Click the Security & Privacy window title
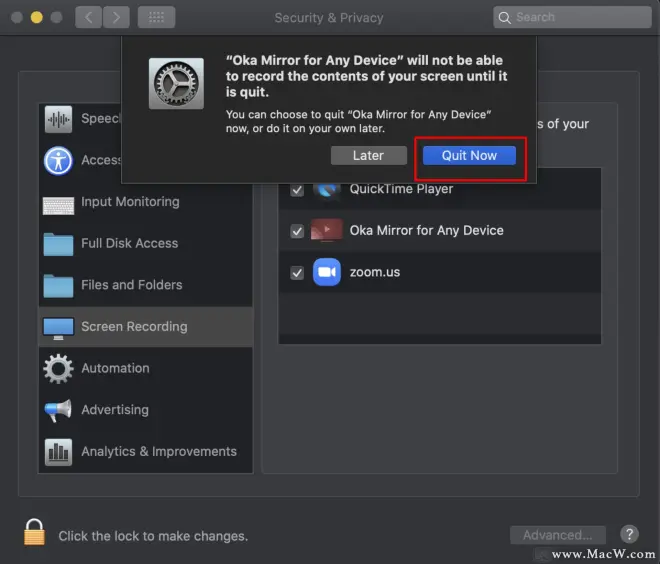Image resolution: width=660 pixels, height=564 pixels. pyautogui.click(x=329, y=18)
